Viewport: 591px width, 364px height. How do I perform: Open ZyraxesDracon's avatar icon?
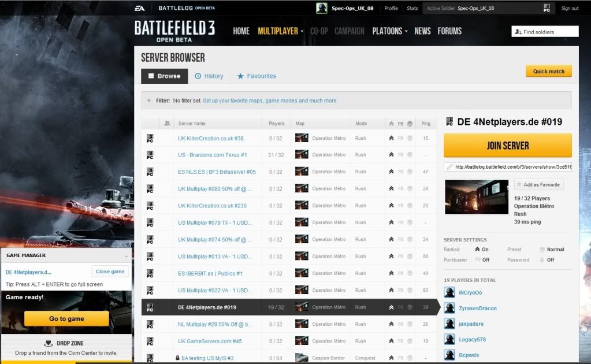coord(449,308)
